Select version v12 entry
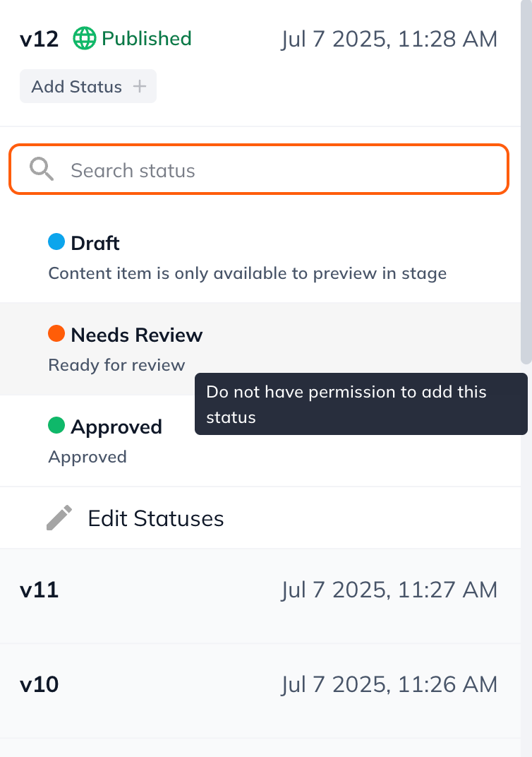This screenshot has height=757, width=532. point(39,39)
